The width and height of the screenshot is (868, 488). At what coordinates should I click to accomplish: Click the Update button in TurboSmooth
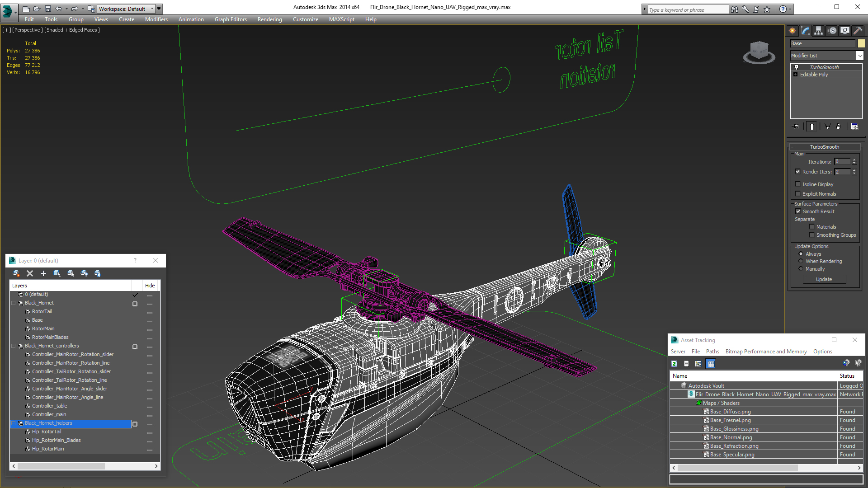tap(824, 279)
